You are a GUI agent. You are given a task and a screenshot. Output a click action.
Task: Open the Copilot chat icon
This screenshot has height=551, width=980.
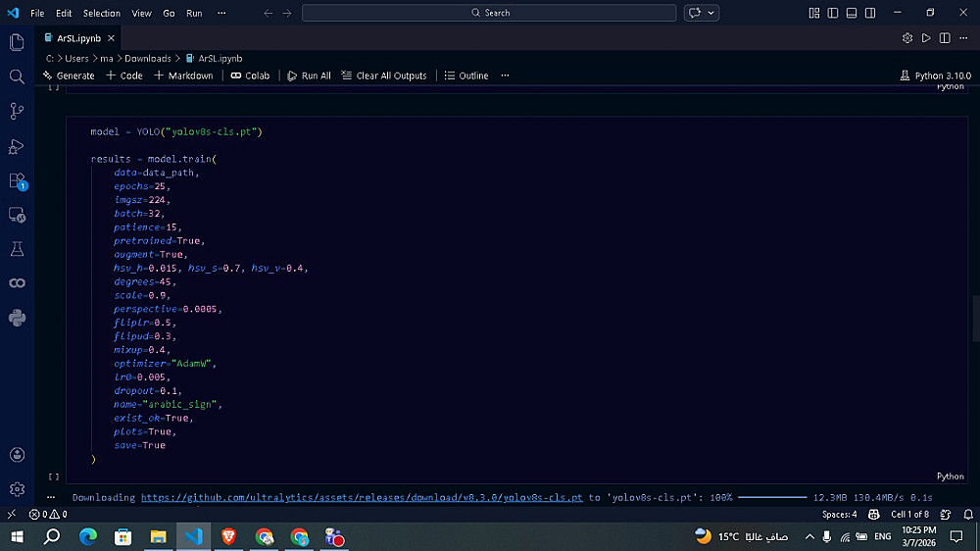695,13
